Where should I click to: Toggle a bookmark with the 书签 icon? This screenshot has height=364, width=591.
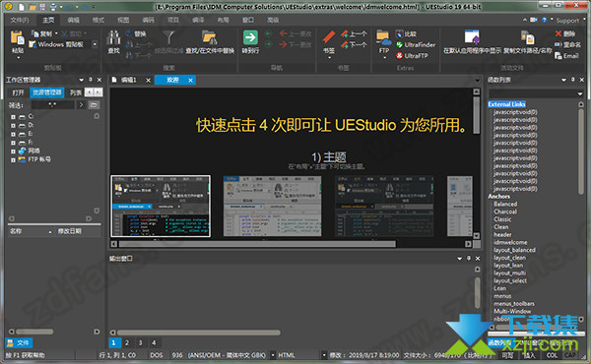coord(329,37)
